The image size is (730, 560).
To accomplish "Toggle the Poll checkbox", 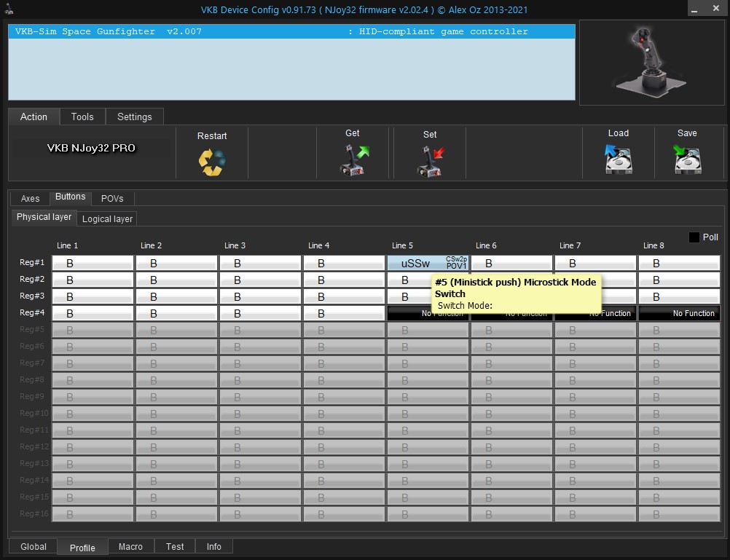I will (x=694, y=237).
